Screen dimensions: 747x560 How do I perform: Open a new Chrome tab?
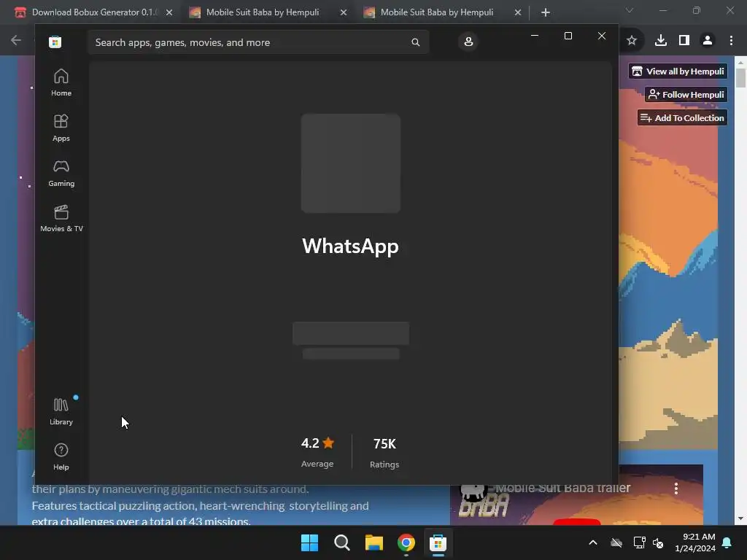(x=546, y=12)
